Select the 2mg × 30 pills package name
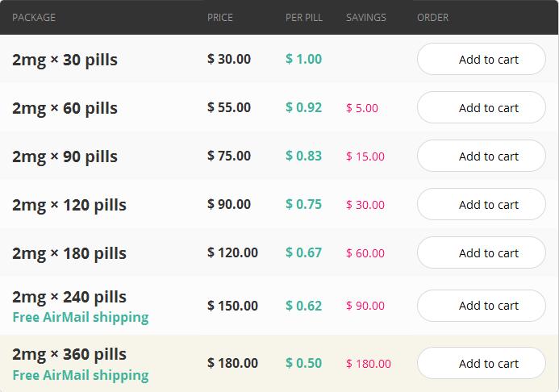Image resolution: width=559 pixels, height=392 pixels. [x=65, y=60]
